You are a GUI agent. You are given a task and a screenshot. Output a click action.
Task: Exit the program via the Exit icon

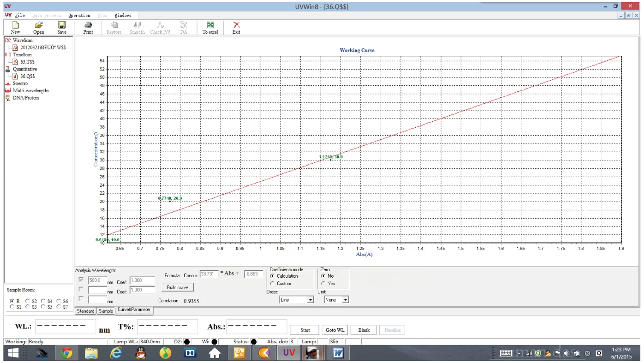click(x=236, y=28)
